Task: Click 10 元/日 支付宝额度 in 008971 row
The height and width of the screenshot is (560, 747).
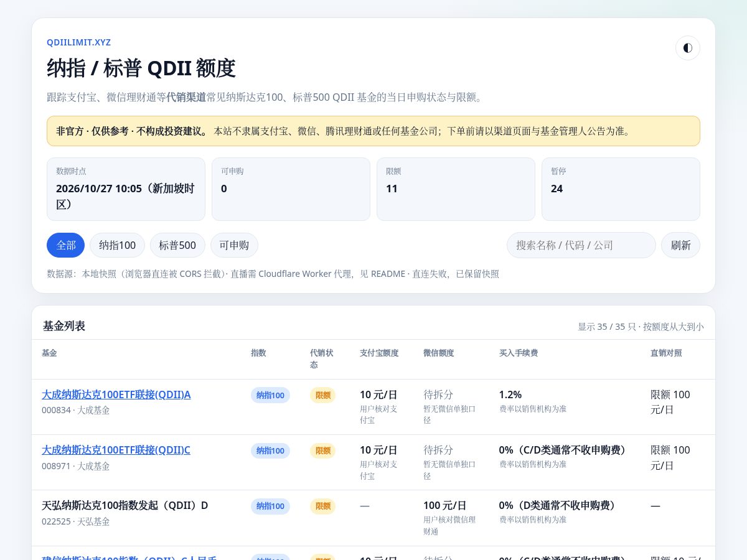Action: 378,450
